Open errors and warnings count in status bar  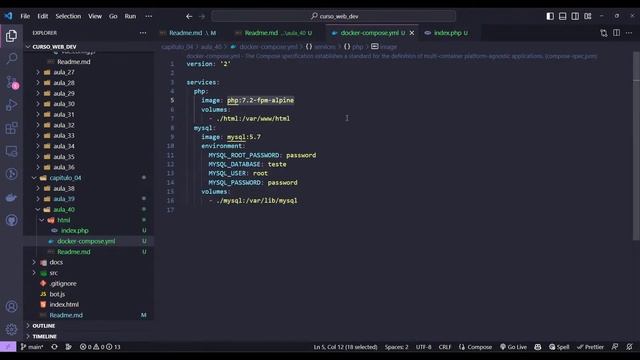[x=100, y=347]
